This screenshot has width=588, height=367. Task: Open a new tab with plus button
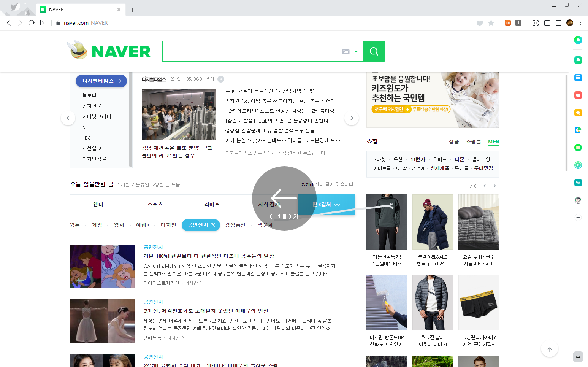tap(132, 10)
